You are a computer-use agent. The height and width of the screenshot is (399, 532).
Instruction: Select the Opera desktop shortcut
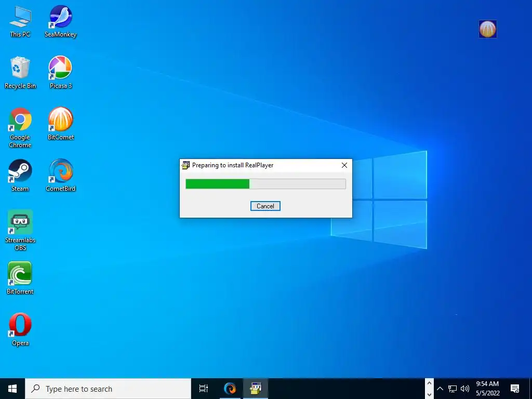(20, 329)
